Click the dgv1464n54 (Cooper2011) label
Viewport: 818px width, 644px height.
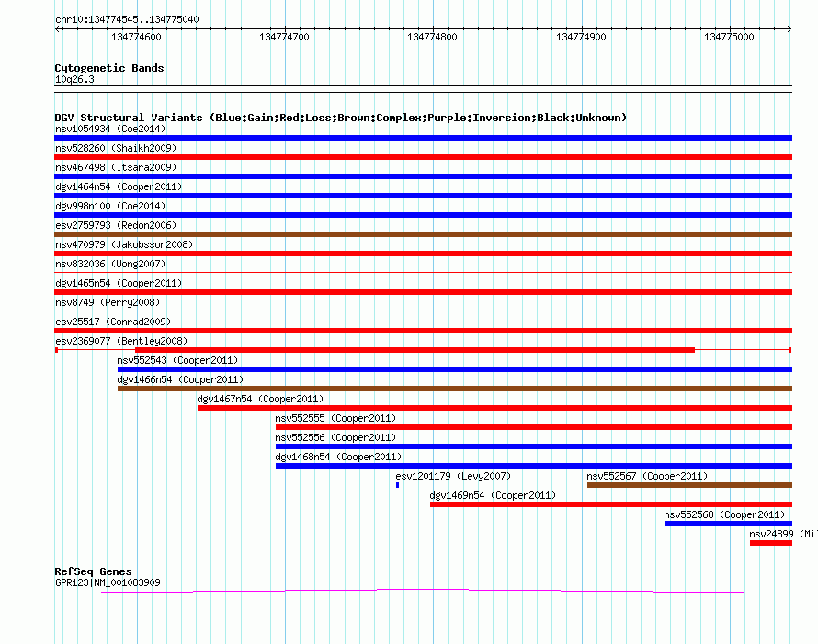click(119, 186)
